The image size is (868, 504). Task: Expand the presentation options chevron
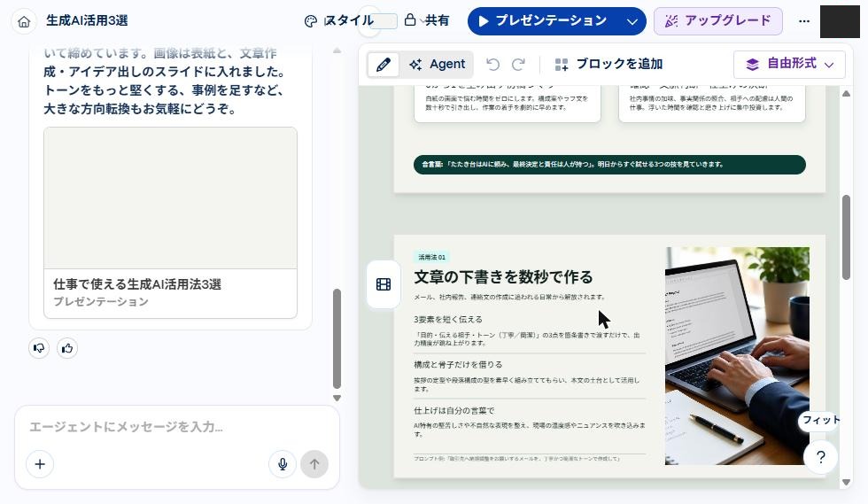[x=632, y=21]
